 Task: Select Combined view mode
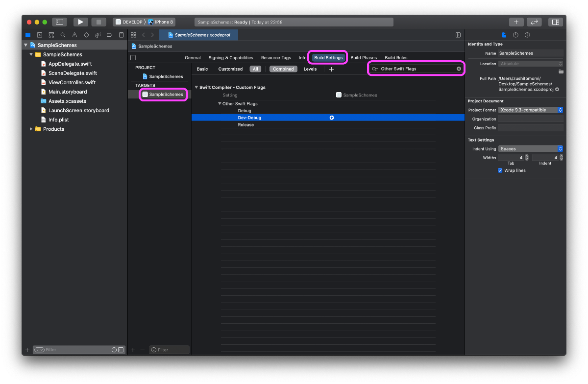(283, 69)
